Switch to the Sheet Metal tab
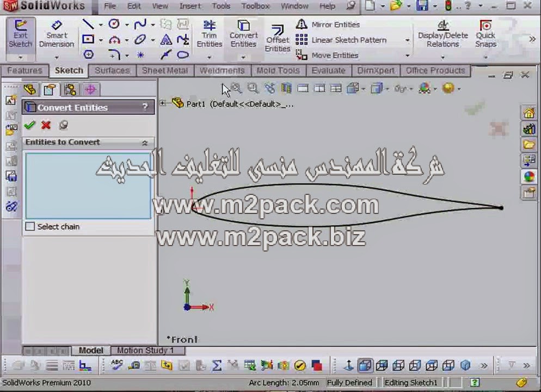Image resolution: width=541 pixels, height=392 pixels. click(x=164, y=70)
